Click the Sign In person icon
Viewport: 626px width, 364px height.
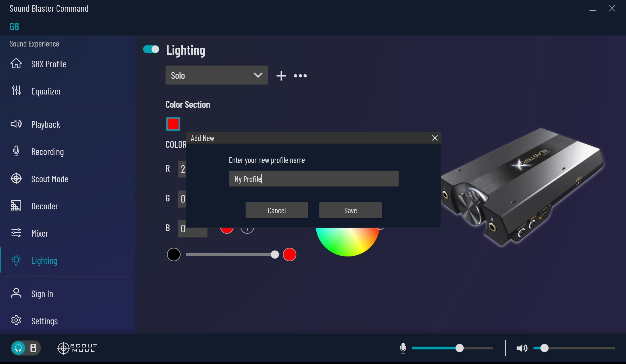click(16, 293)
